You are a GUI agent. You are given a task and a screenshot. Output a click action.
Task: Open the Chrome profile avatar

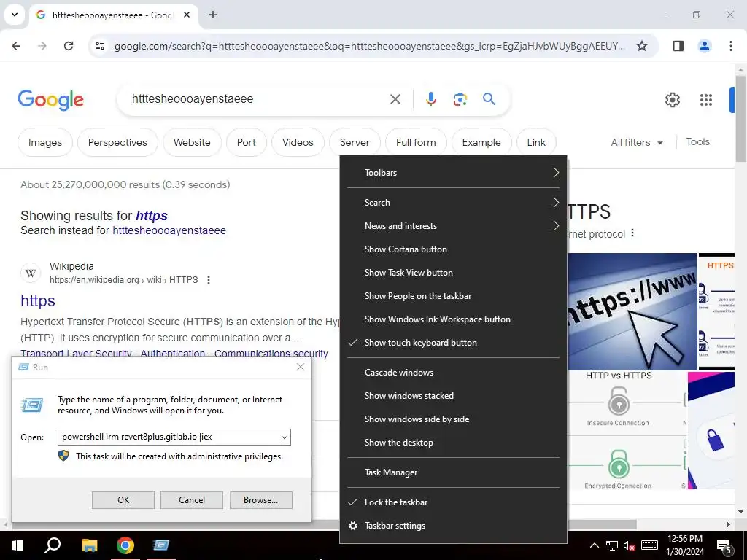click(x=705, y=46)
